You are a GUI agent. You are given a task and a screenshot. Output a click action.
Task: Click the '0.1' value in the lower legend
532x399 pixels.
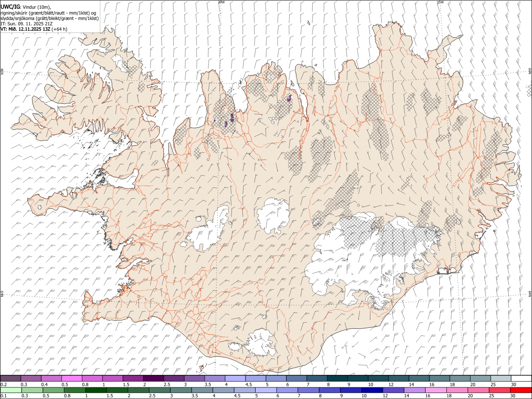pyautogui.click(x=3, y=396)
